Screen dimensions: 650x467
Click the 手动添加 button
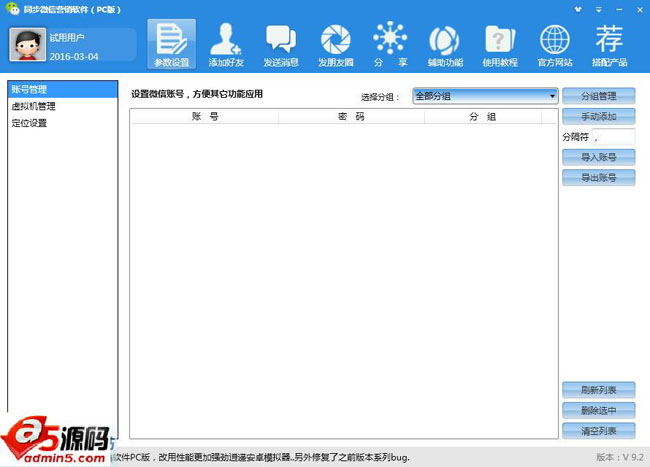599,116
